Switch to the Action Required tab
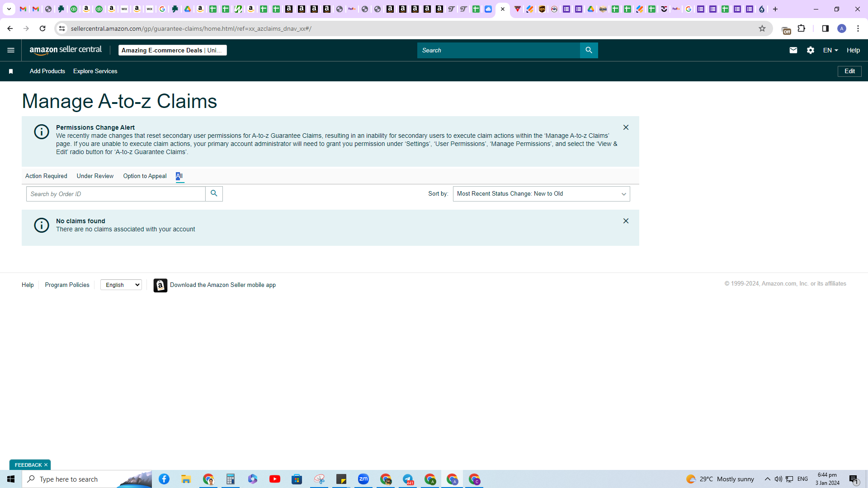The height and width of the screenshot is (488, 868). (46, 176)
